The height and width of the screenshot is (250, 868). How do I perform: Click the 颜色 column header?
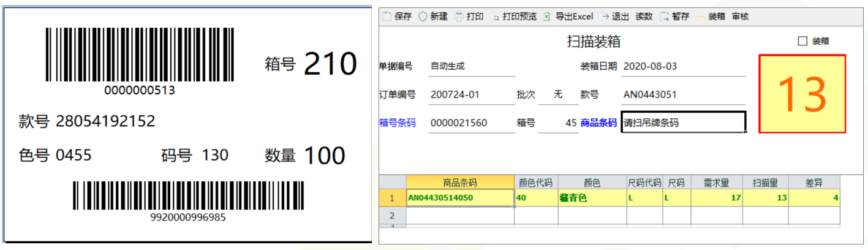coord(592,183)
